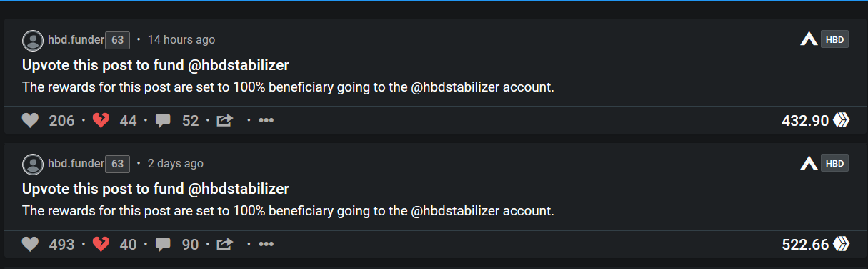Open more options for 432.90 post

[x=266, y=121]
